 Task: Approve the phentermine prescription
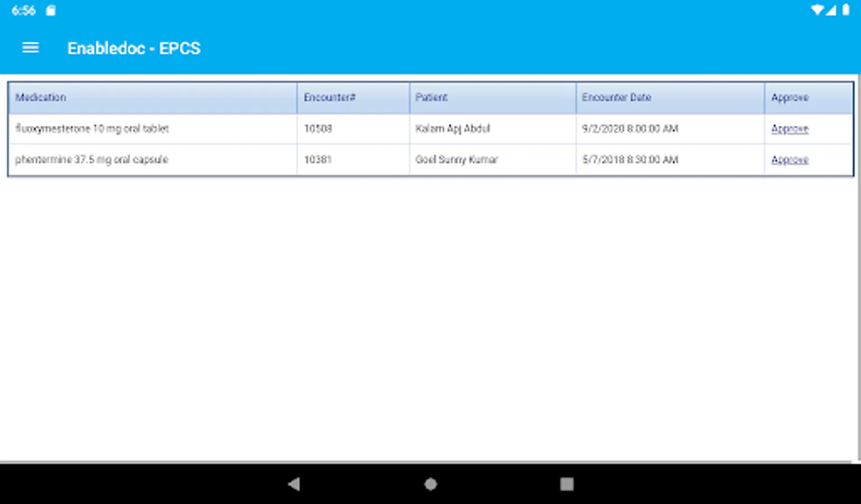pyautogui.click(x=790, y=160)
